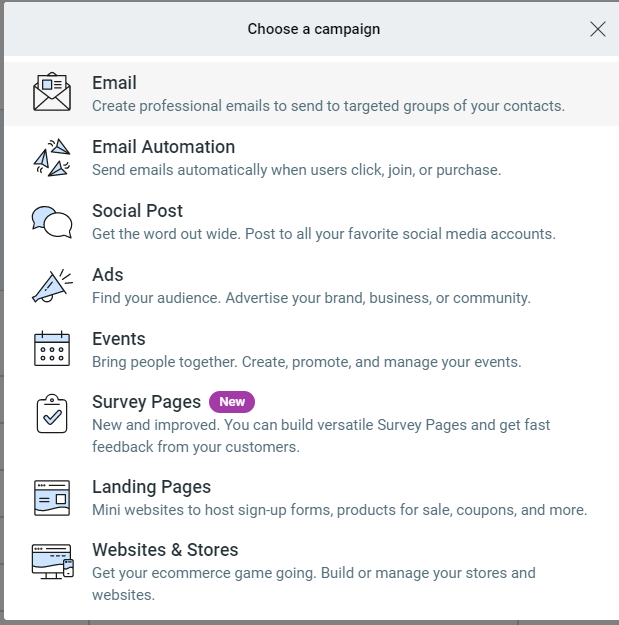Click 'Get the word out wide' description

pyautogui.click(x=324, y=234)
